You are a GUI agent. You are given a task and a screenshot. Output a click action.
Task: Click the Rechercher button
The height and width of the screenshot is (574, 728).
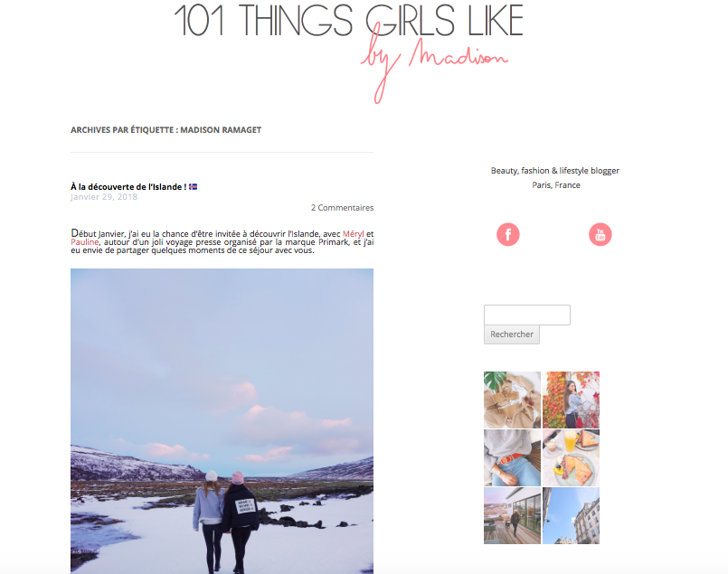point(512,334)
